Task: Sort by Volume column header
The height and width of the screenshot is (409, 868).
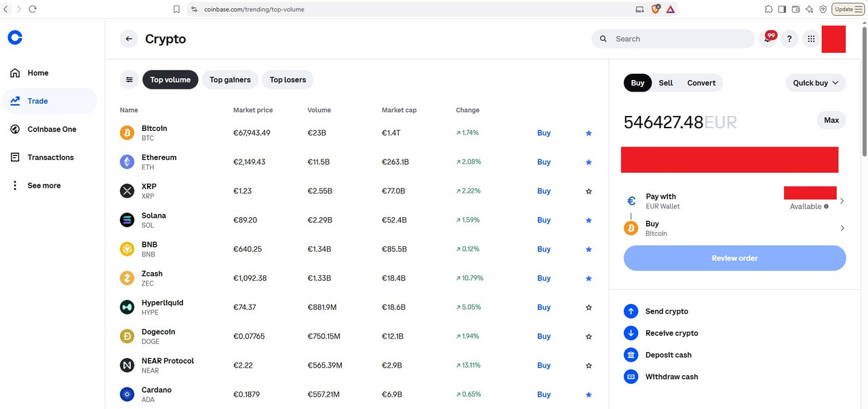Action: click(x=319, y=110)
